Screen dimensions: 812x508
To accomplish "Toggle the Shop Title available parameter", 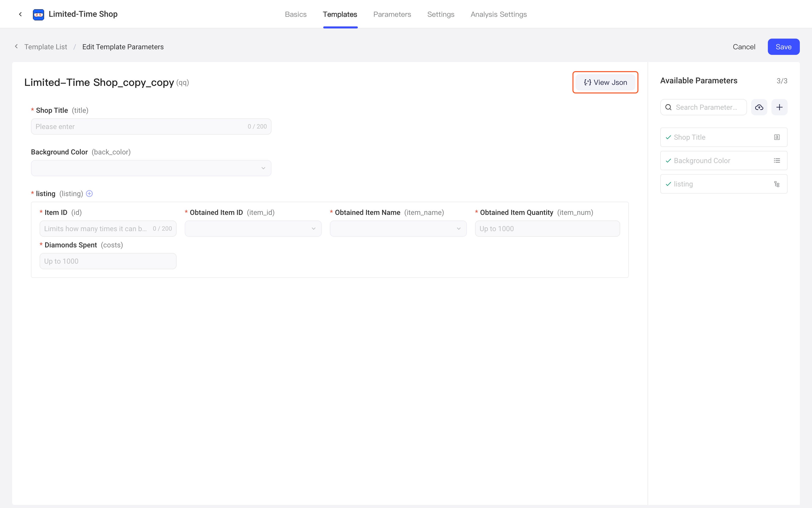I will (x=724, y=137).
